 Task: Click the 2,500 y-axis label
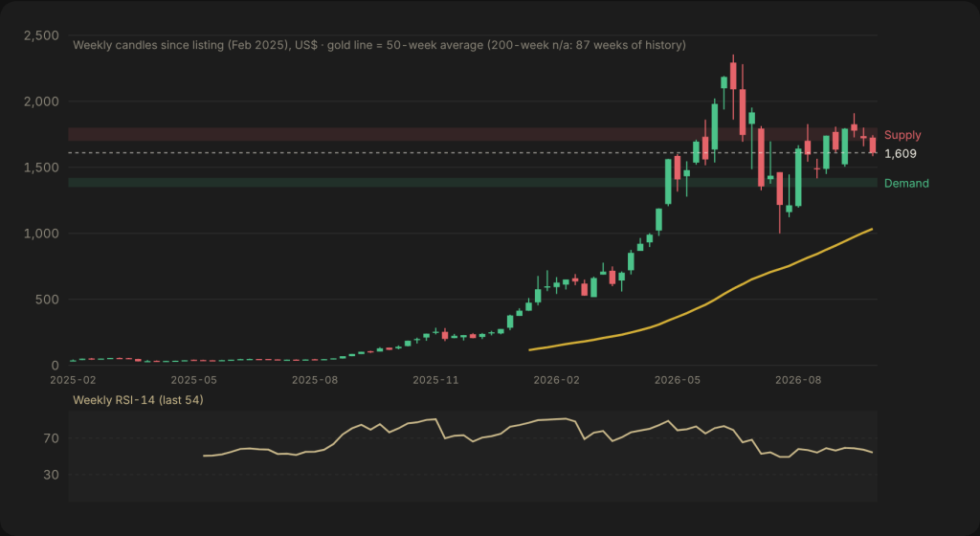(x=41, y=35)
